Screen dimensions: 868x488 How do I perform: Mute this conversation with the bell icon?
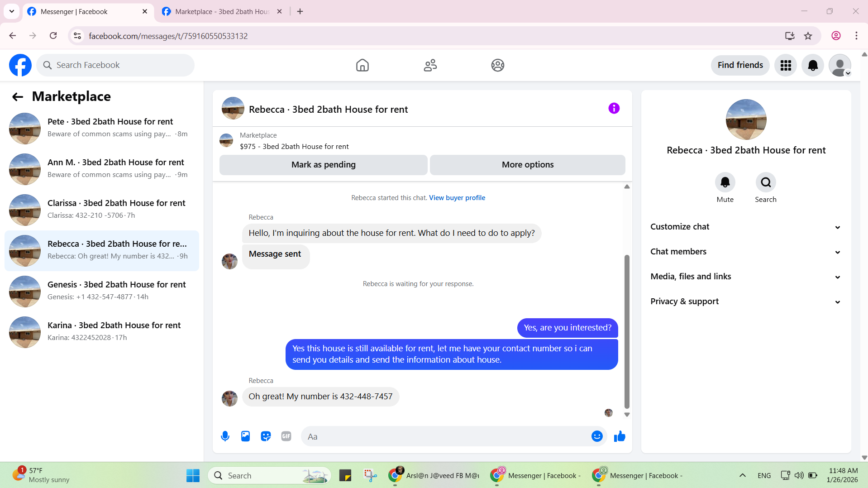click(725, 182)
